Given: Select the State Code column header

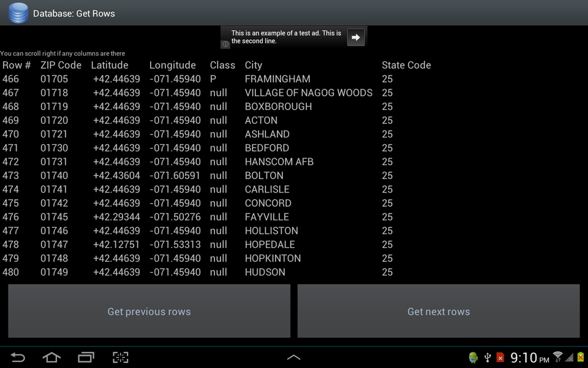Looking at the screenshot, I should (406, 65).
